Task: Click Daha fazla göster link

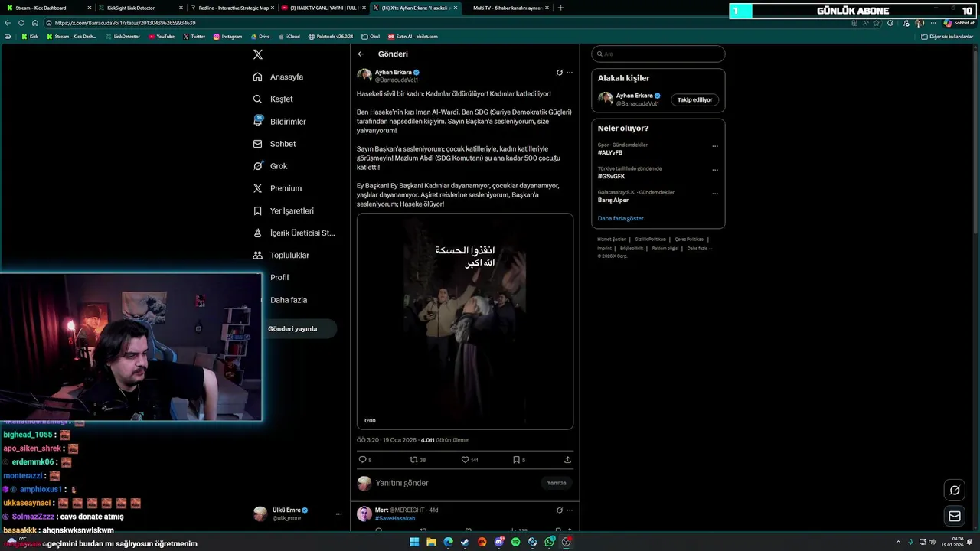Action: point(621,218)
